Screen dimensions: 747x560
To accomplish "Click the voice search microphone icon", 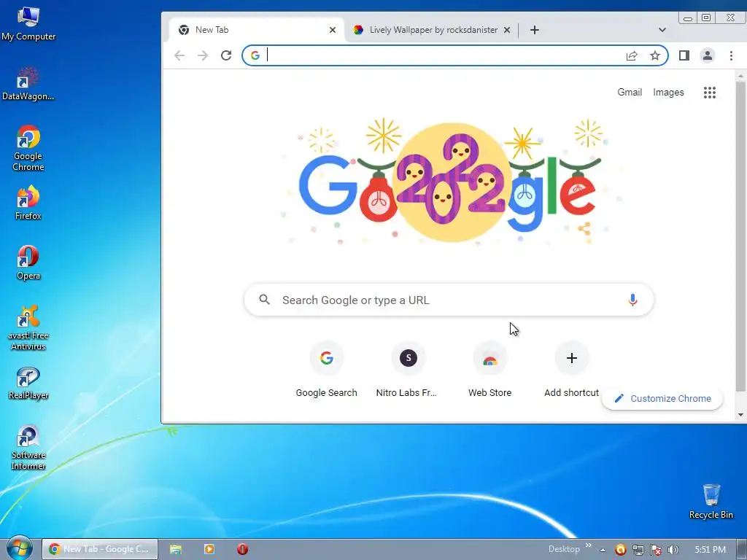I will 632,300.
